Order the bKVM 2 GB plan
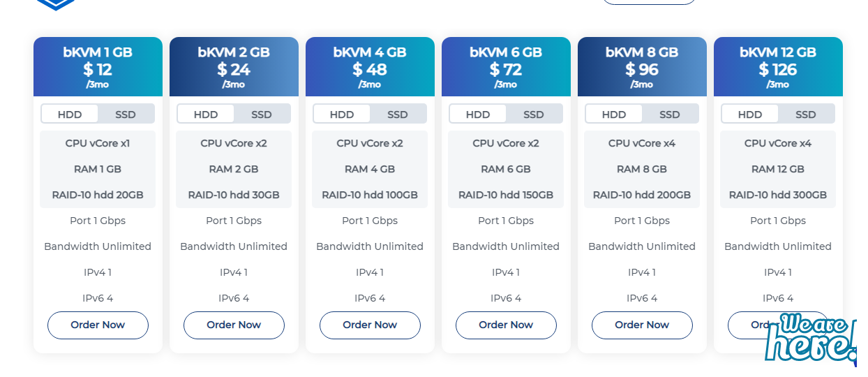 (234, 325)
